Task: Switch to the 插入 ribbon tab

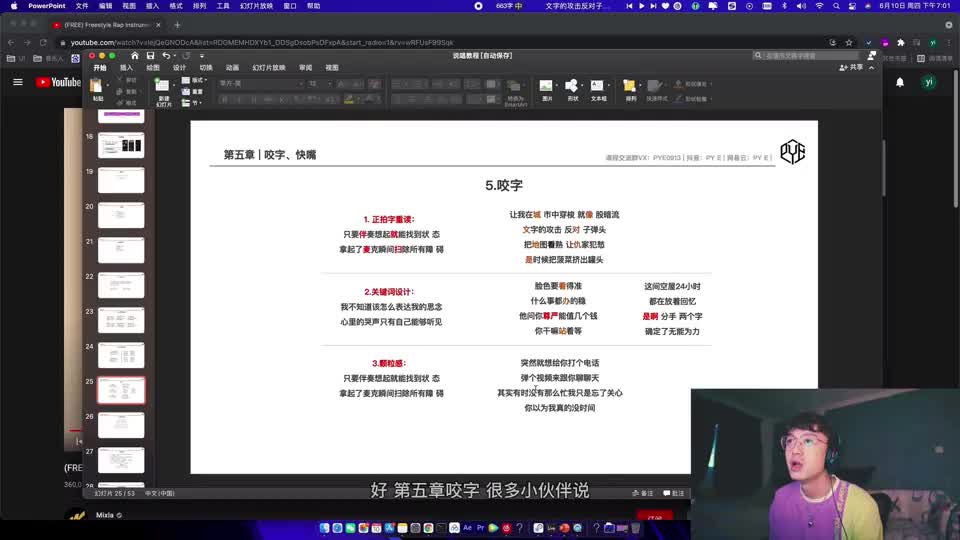Action: pyautogui.click(x=126, y=68)
